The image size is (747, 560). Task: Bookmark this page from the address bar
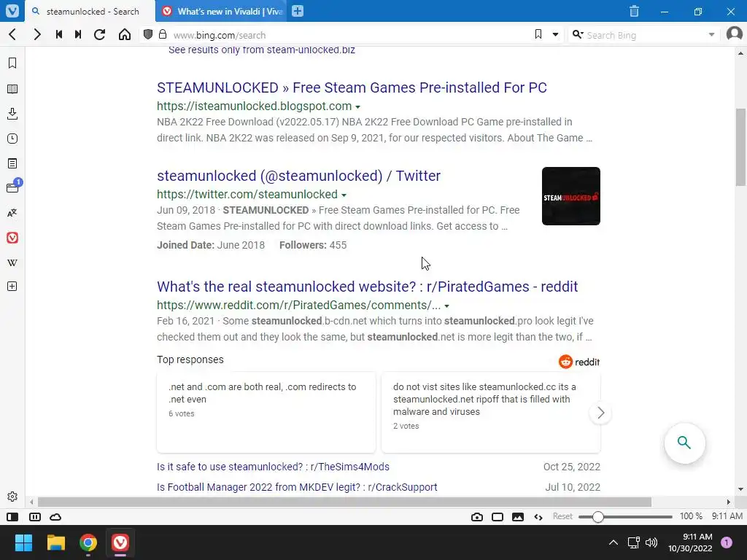(x=538, y=34)
